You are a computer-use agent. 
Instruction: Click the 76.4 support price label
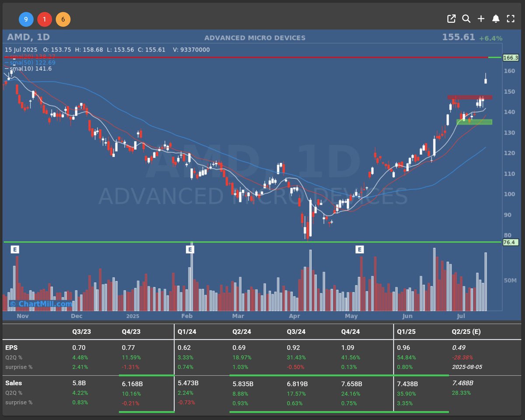point(510,242)
